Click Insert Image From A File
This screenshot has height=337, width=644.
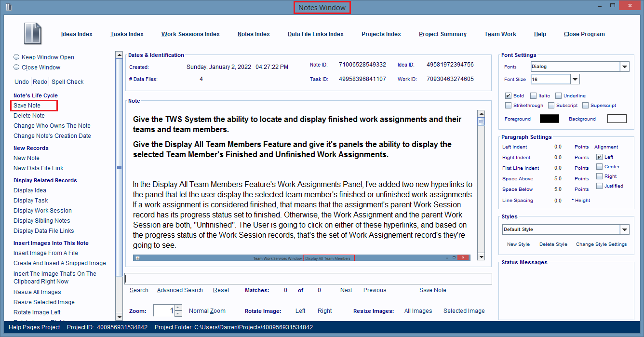point(46,253)
